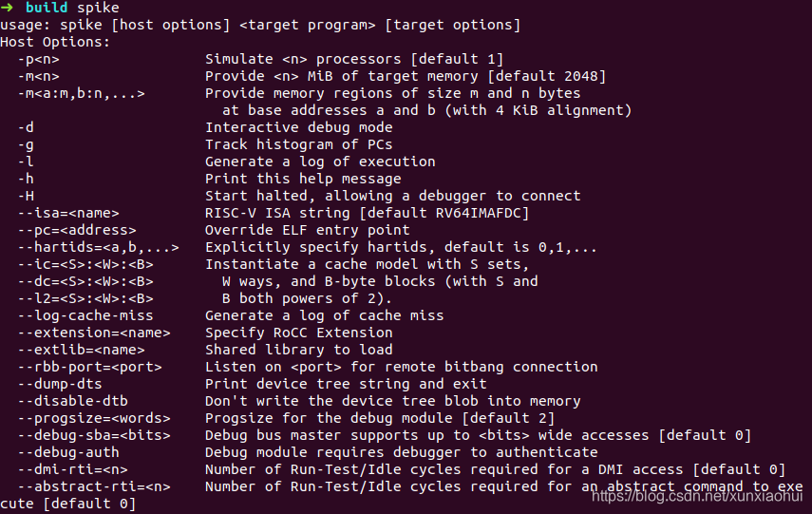Click the --rbb-port=<port> option

click(x=89, y=367)
